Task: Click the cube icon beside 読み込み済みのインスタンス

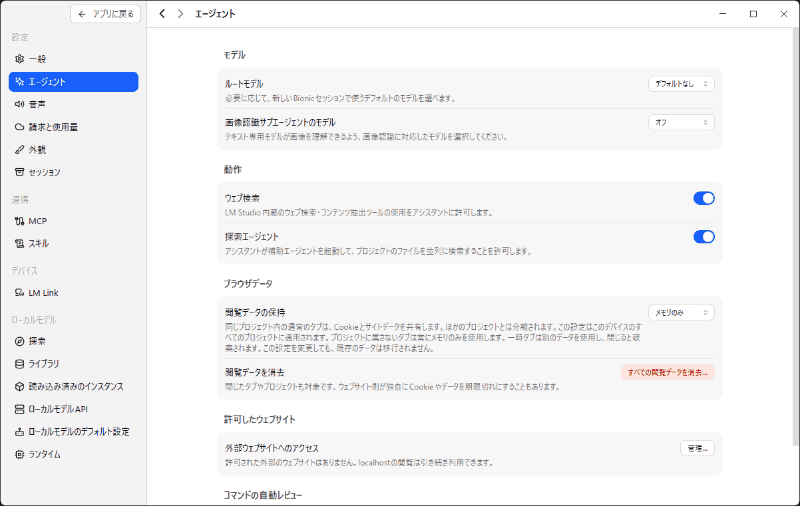Action: (x=19, y=386)
